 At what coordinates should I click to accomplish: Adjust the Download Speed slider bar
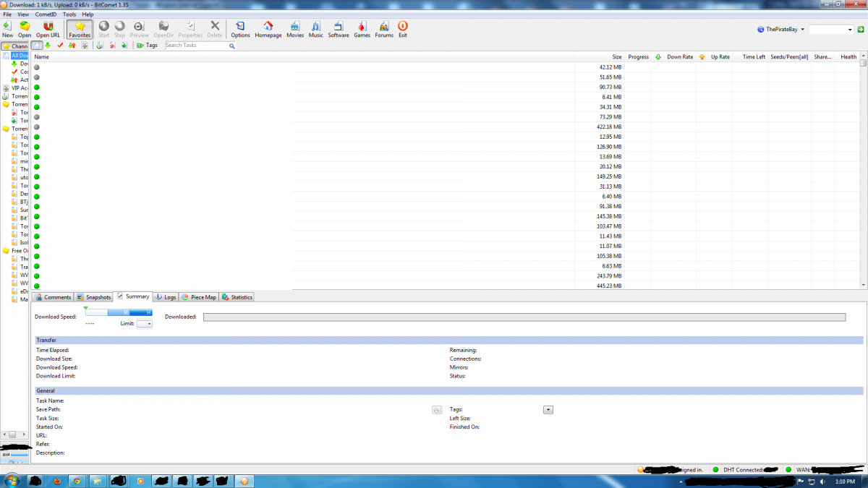click(x=119, y=312)
